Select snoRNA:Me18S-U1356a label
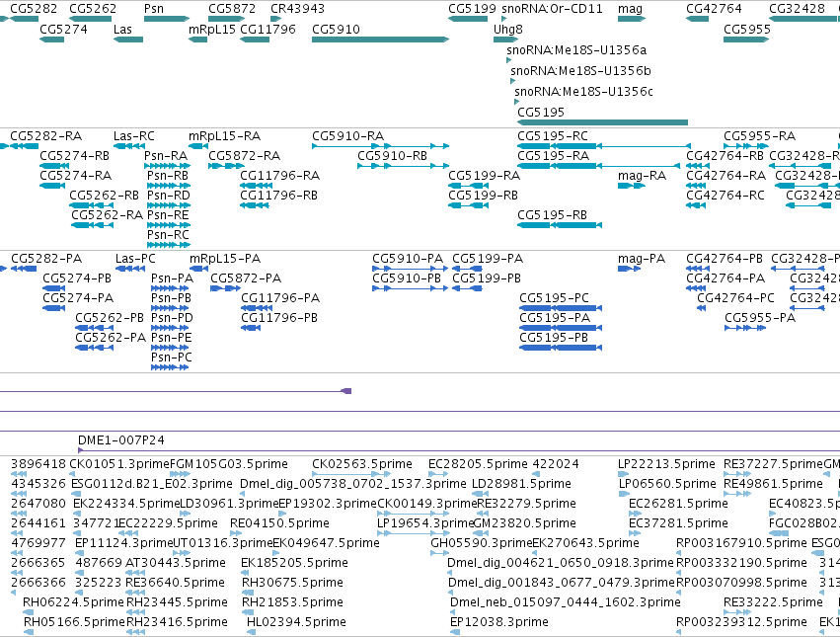840x637 pixels. (x=576, y=50)
